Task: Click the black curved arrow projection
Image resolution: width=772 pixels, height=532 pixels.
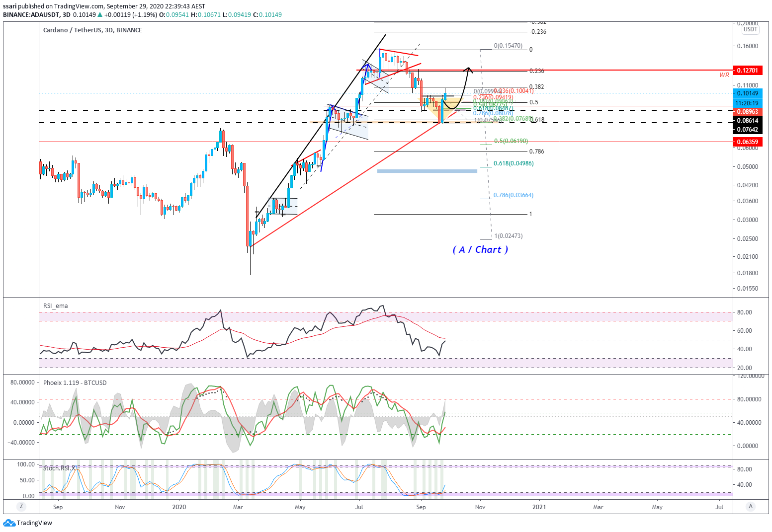Action: [x=458, y=88]
